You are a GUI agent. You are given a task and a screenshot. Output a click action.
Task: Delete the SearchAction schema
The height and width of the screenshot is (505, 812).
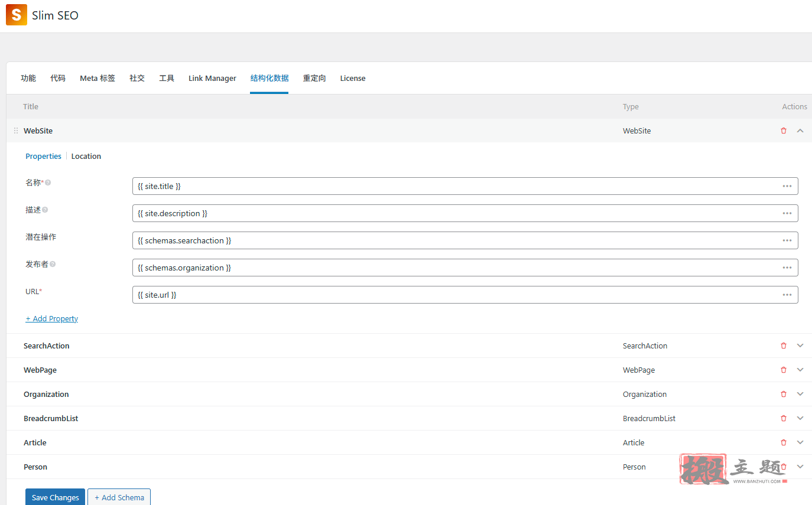tap(784, 346)
